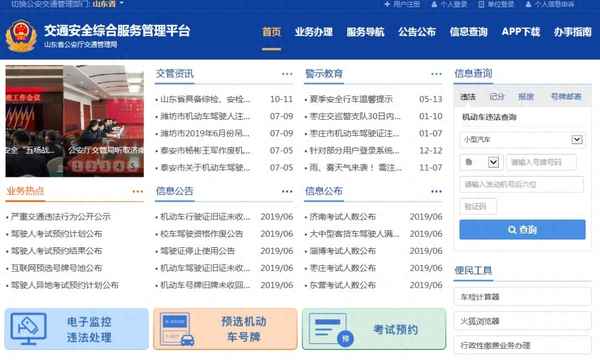Open 针对部分用户登录系统 notice
The image size is (600, 362).
pos(355,150)
